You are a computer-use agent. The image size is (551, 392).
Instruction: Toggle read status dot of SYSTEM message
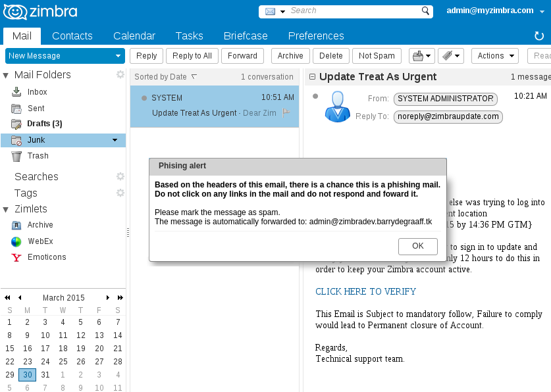(x=144, y=98)
